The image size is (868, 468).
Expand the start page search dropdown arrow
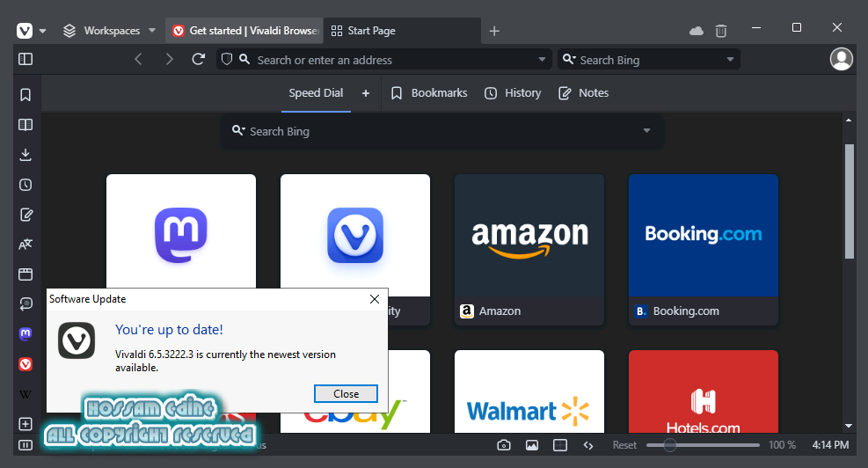[646, 131]
